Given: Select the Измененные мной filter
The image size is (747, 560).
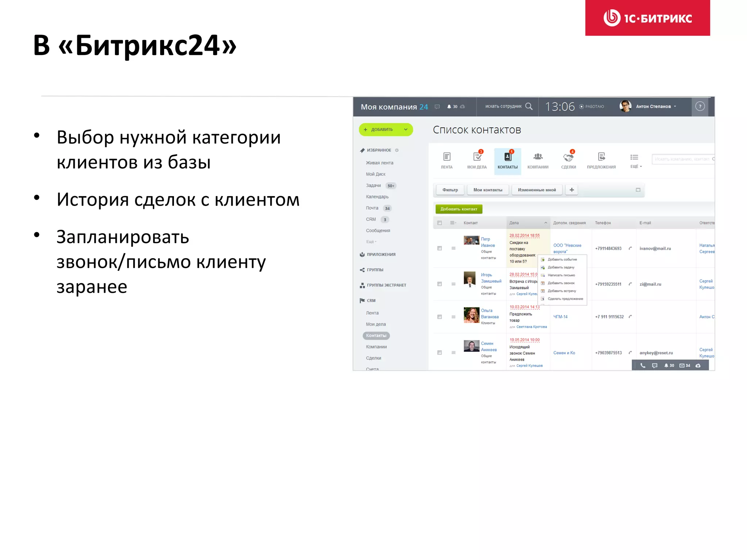Looking at the screenshot, I should click(537, 190).
